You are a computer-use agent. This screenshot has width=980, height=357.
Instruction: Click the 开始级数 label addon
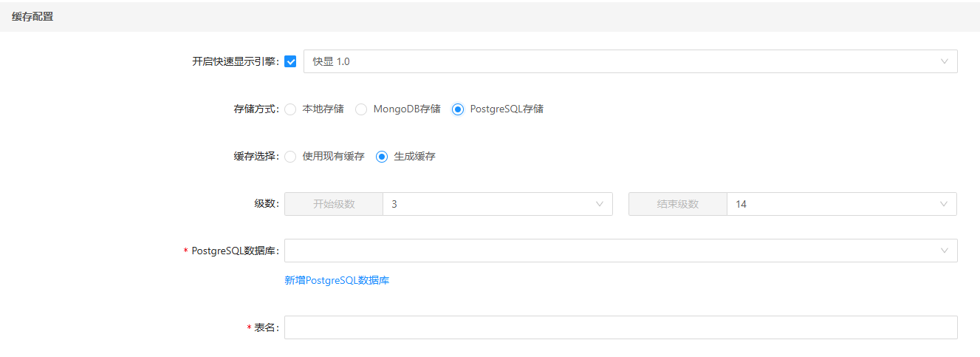[x=334, y=204]
